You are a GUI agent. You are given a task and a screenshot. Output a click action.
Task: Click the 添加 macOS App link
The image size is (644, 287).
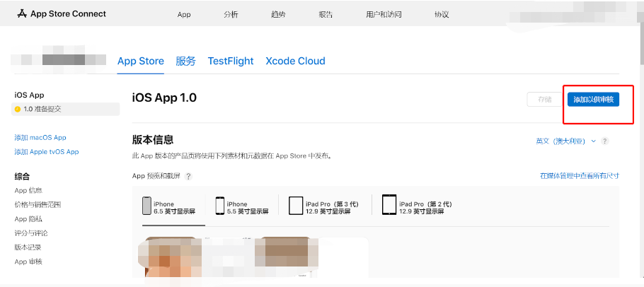point(40,137)
